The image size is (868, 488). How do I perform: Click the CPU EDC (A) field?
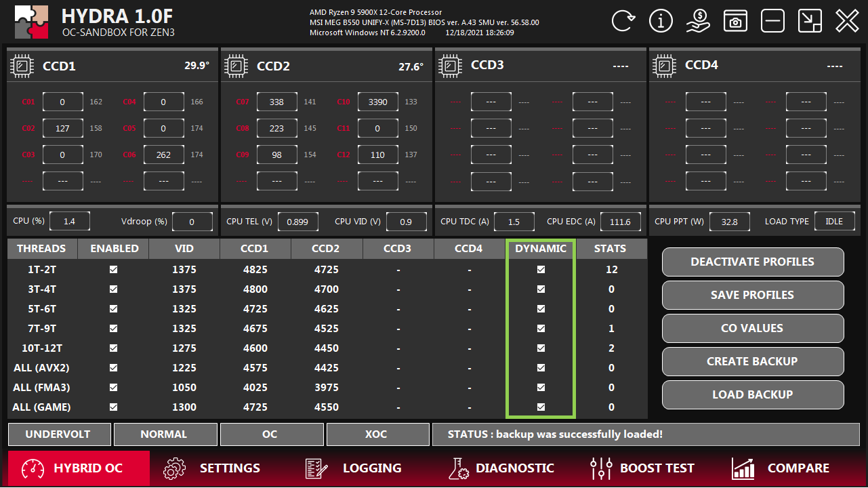point(621,222)
